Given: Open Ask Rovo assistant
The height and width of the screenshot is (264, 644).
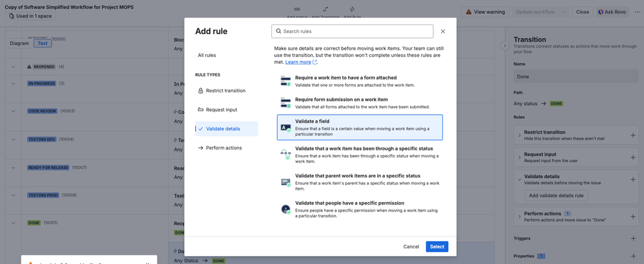Looking at the screenshot, I should tap(612, 12).
